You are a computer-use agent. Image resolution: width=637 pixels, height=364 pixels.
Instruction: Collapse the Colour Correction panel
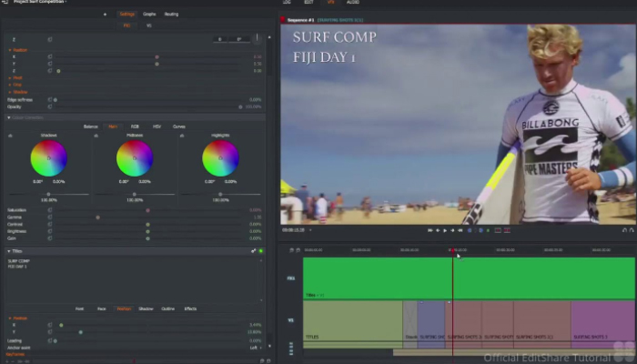coord(10,117)
